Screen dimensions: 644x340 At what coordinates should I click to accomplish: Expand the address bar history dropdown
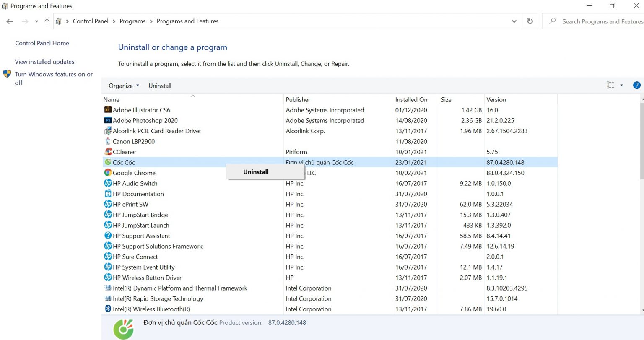[x=514, y=21]
